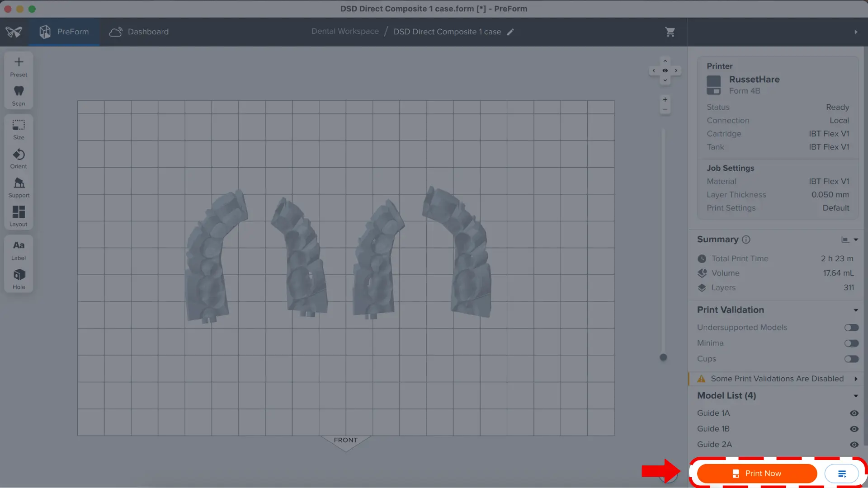Expand the disabled print validations warning
Viewport: 868px width, 488px height.
tap(857, 379)
